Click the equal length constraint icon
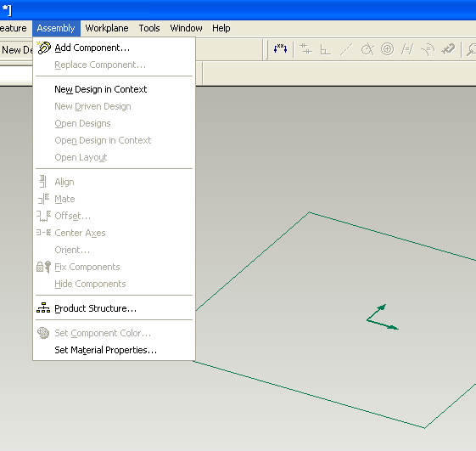 pyautogui.click(x=407, y=49)
